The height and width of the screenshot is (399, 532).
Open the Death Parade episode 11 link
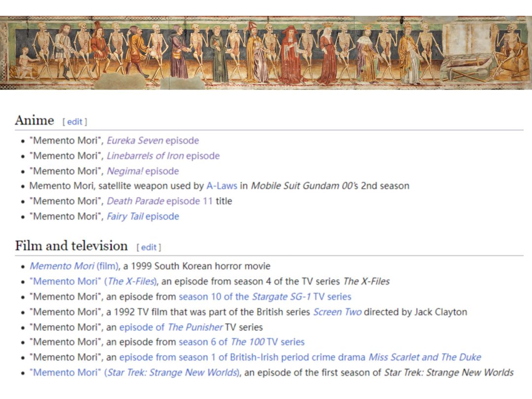(160, 201)
